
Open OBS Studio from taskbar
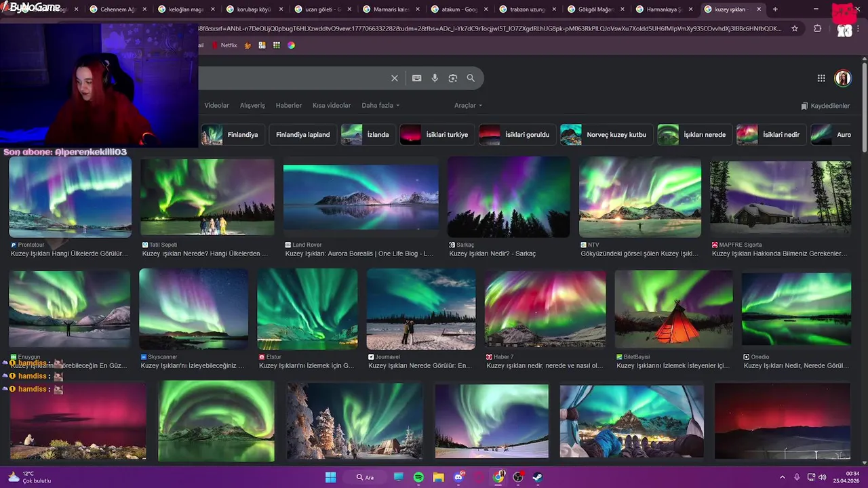519,477
